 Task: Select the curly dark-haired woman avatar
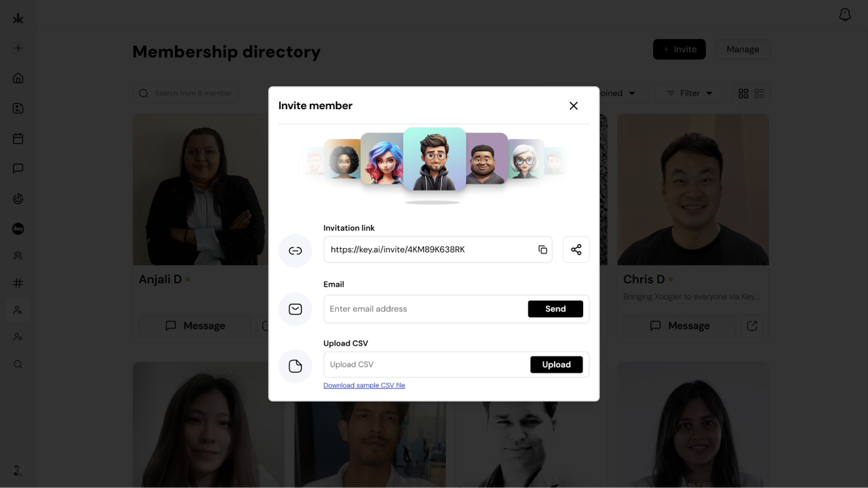342,159
